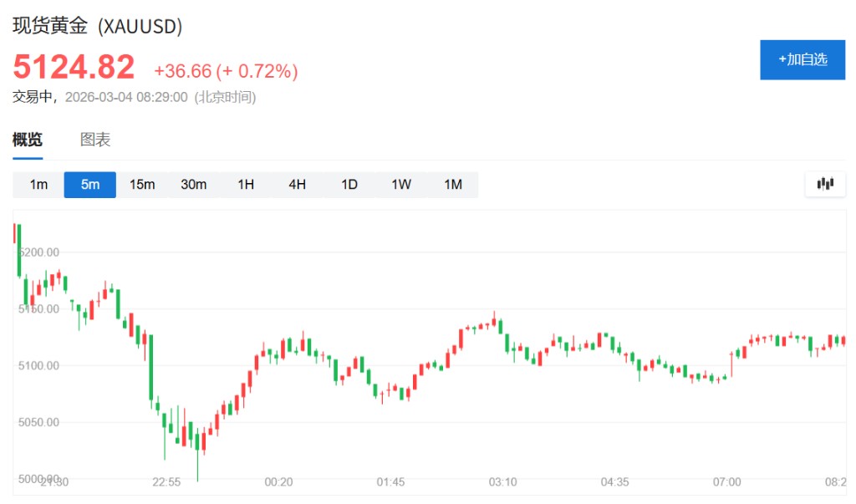Select the 15m timeframe
This screenshot has height=504, width=856.
coord(142,185)
